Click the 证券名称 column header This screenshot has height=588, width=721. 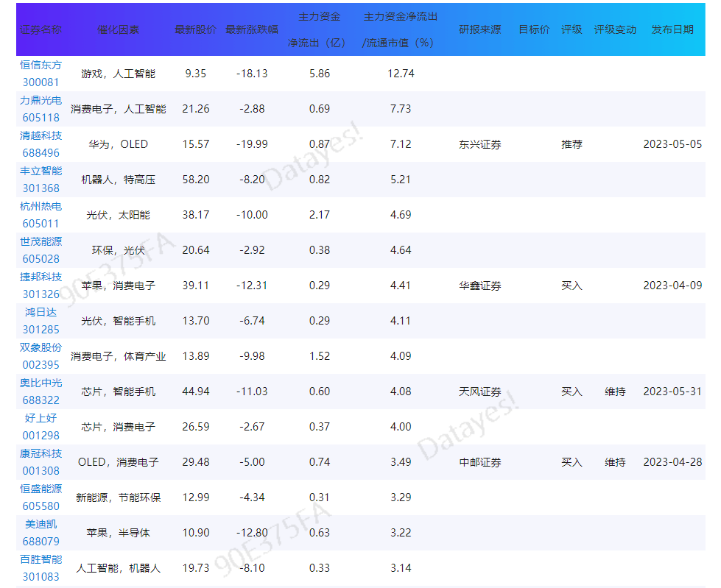pos(41,30)
